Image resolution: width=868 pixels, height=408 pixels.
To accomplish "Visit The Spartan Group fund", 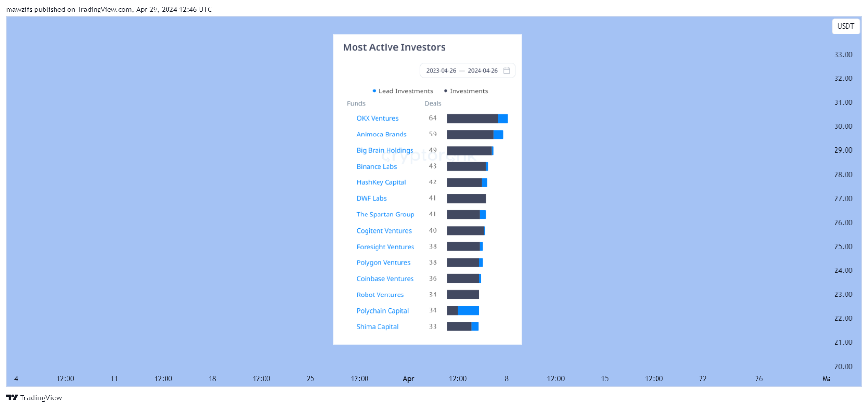I will tap(385, 215).
